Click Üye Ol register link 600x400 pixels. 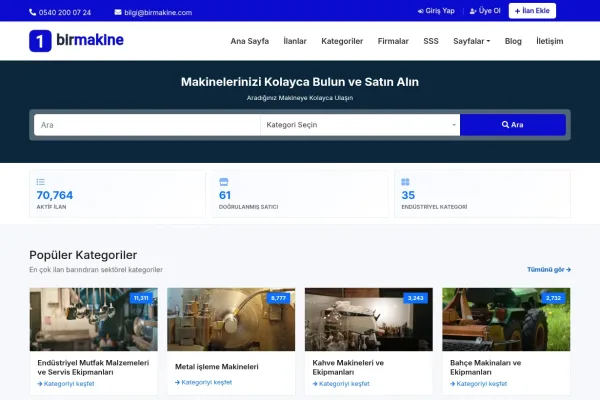(485, 11)
